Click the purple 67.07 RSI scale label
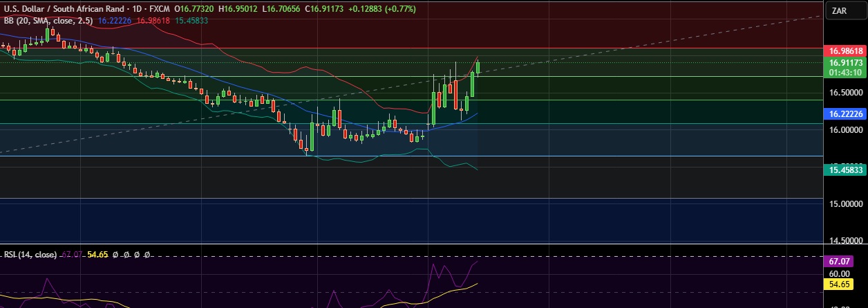The height and width of the screenshot is (308, 868). [840, 262]
